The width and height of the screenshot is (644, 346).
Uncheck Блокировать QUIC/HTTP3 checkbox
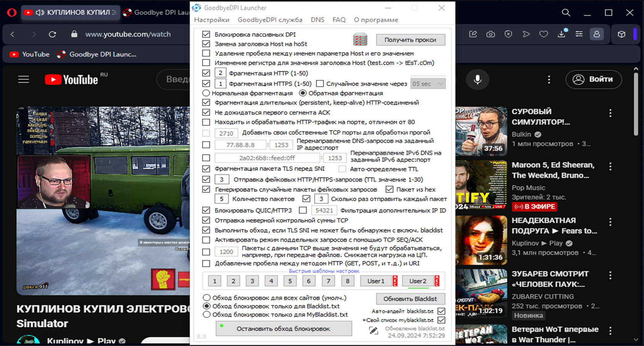pos(206,210)
